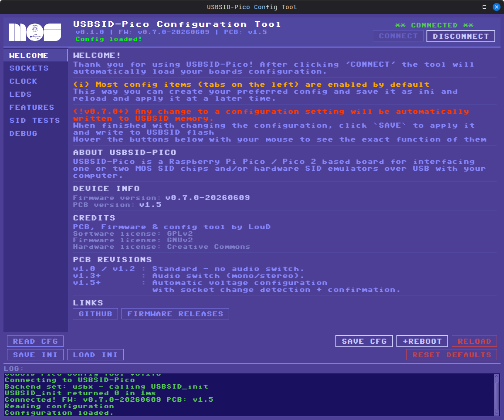Maximize the Config Tool window
Viewport: 504px width, 420px height.
[484, 7]
